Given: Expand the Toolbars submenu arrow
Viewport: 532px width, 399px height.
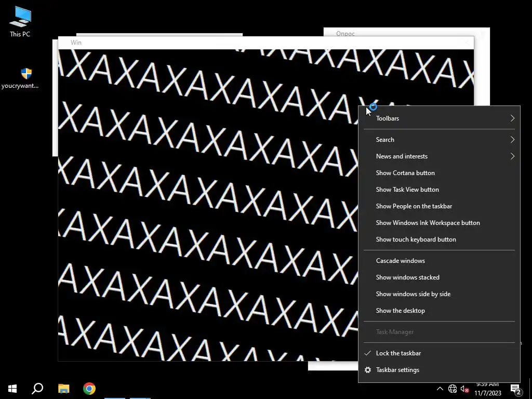Looking at the screenshot, I should 512,118.
